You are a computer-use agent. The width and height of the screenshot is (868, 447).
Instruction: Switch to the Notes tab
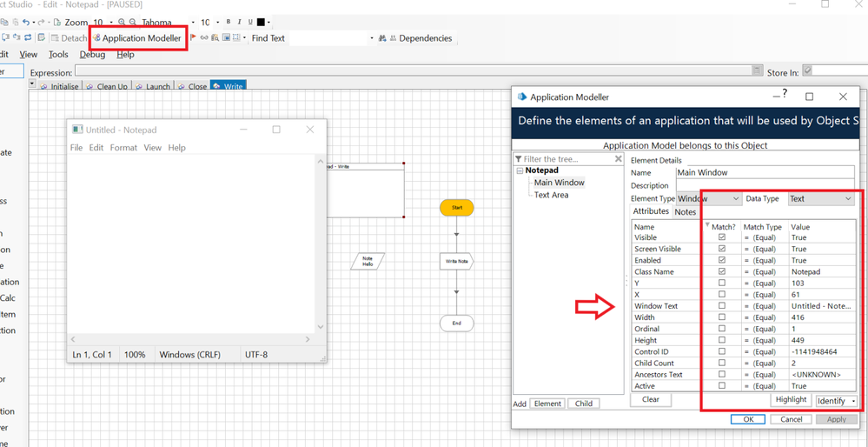point(686,212)
